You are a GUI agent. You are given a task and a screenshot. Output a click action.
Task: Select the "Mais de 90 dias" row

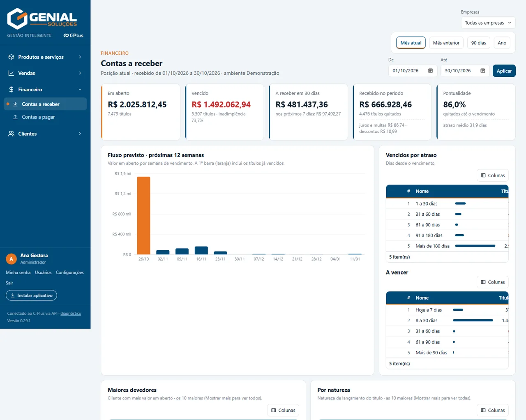point(447,353)
